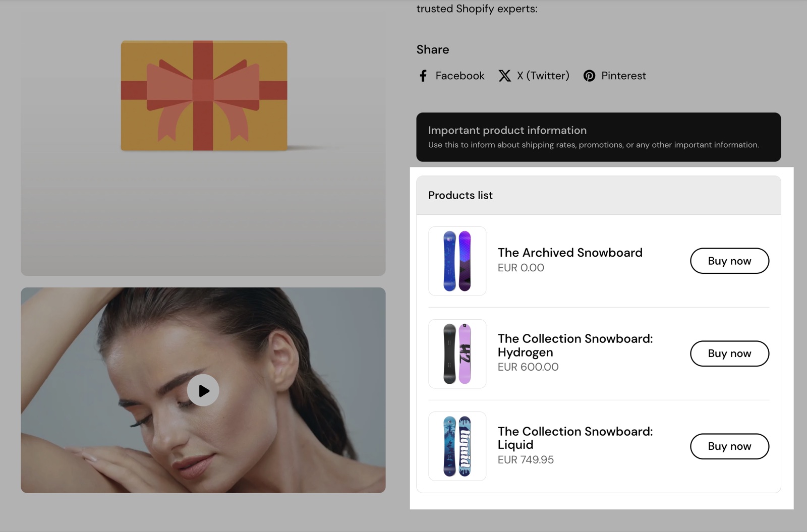This screenshot has height=532, width=807.
Task: Click the Pinterest logo icon
Action: pos(589,76)
